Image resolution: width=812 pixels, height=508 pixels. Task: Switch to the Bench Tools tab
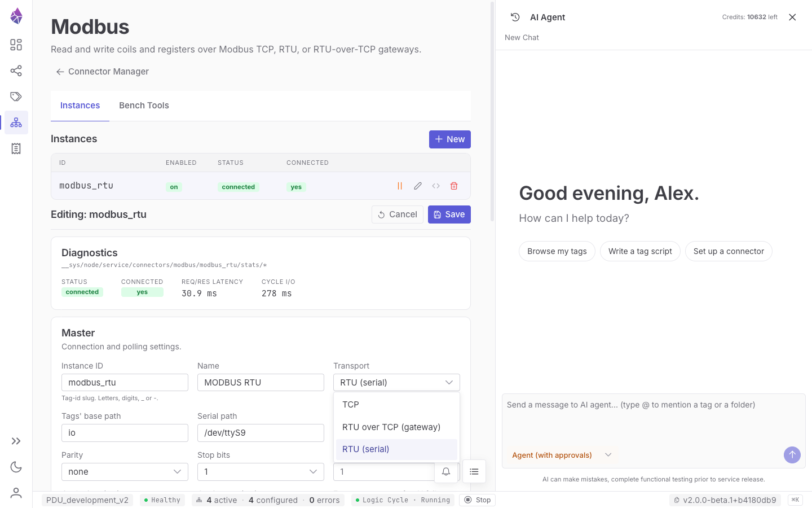(144, 106)
